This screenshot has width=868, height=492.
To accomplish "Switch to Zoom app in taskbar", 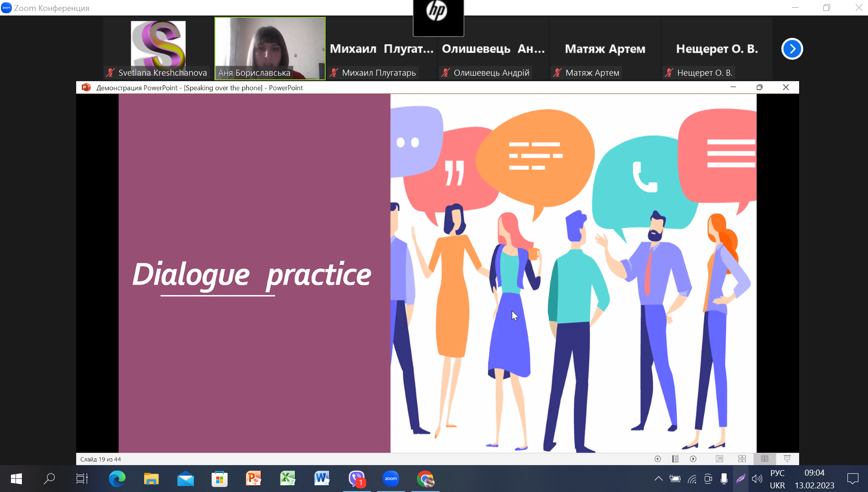I will pyautogui.click(x=391, y=479).
